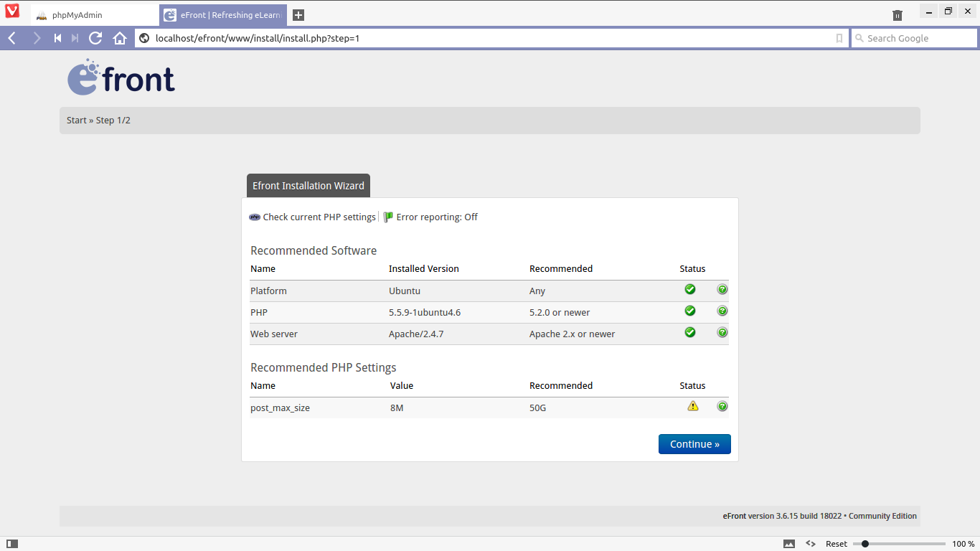
Task: Open help icon for PHP row
Action: 722,311
